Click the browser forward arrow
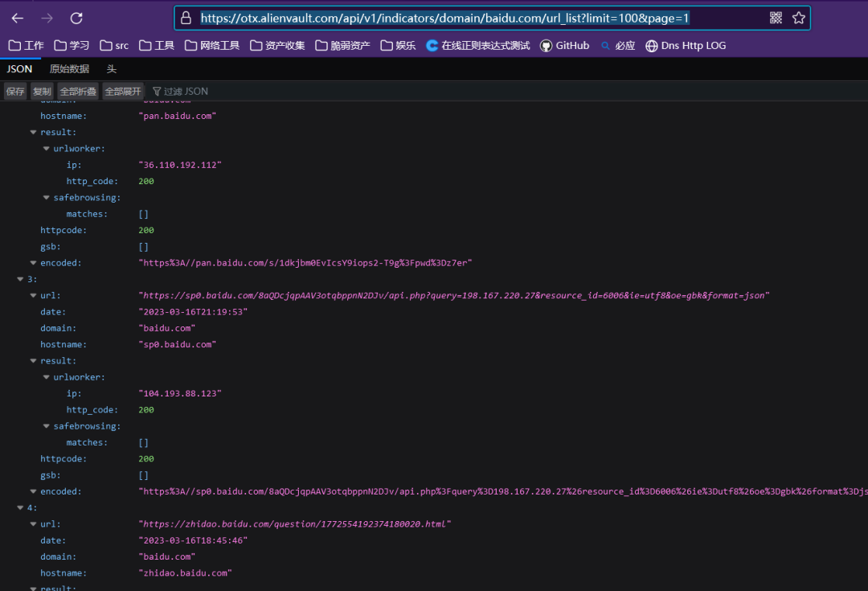The image size is (868, 591). click(x=47, y=18)
